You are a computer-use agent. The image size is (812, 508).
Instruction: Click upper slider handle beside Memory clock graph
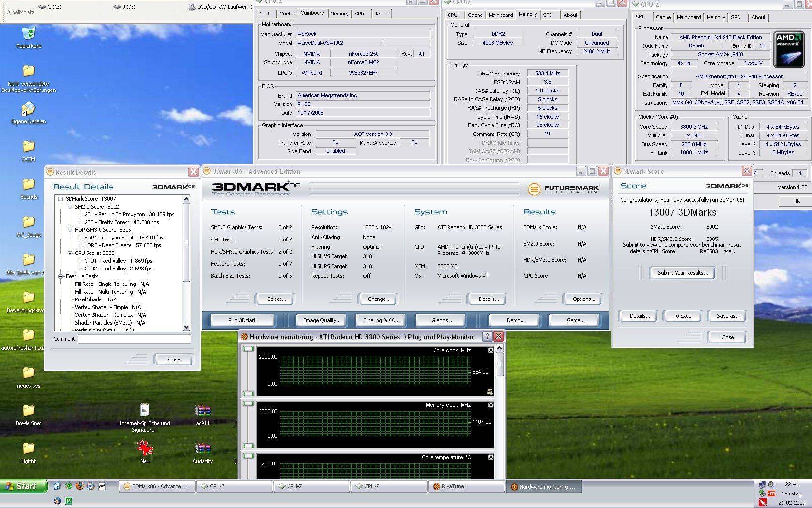(x=248, y=403)
